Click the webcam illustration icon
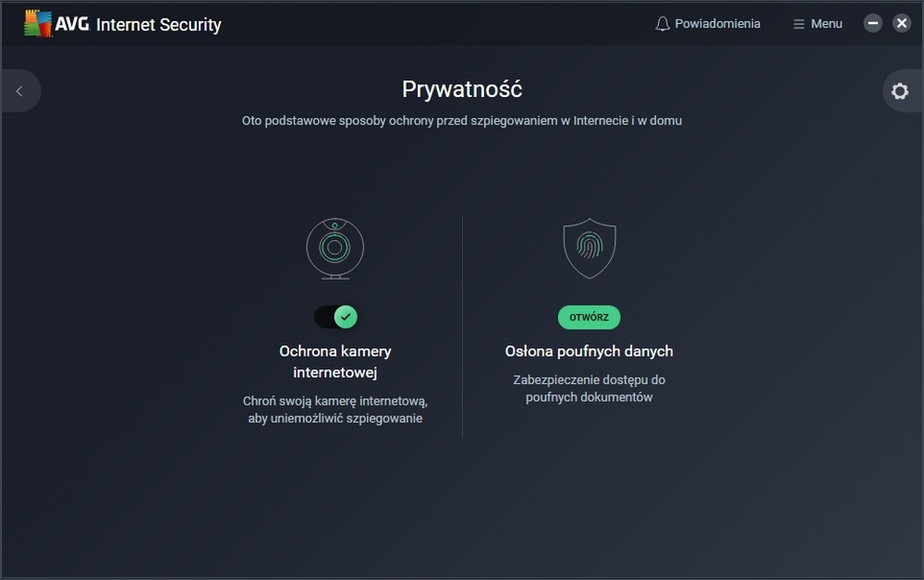The image size is (924, 580). point(334,248)
